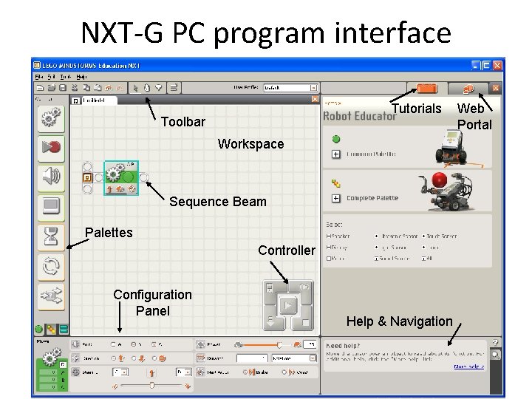Pick the Sound block speaker icon
532x399 pixels.
[x=51, y=177]
